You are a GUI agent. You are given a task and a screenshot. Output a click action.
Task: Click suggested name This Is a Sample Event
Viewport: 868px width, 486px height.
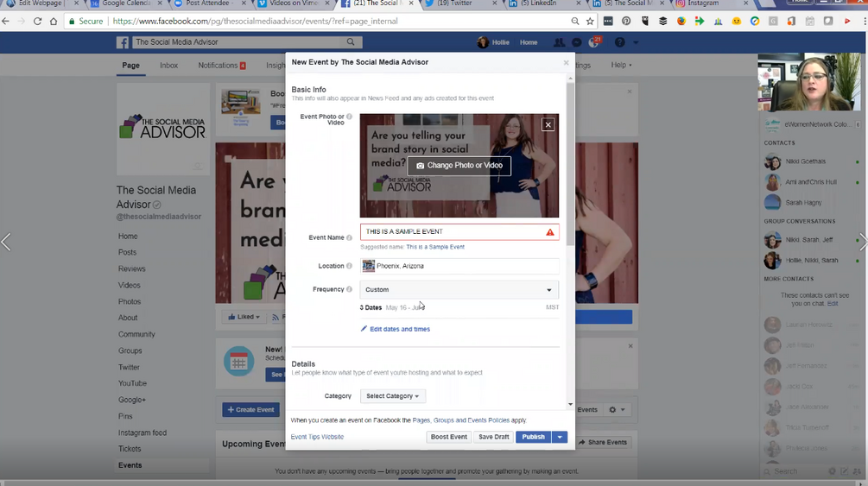(x=435, y=247)
